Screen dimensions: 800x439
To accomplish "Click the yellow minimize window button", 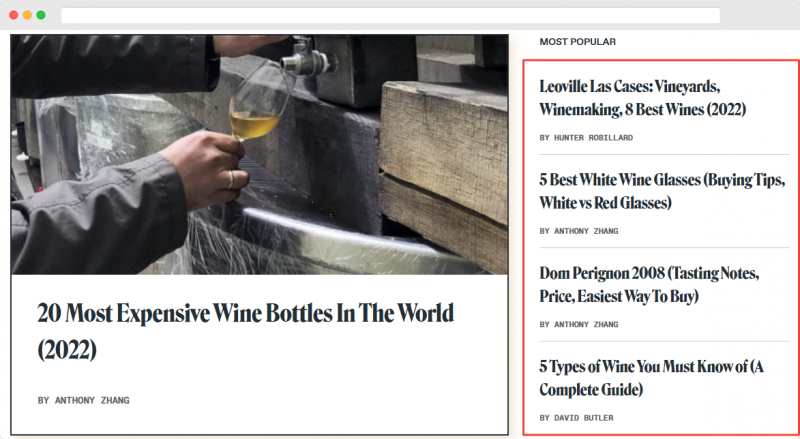I will (x=28, y=15).
